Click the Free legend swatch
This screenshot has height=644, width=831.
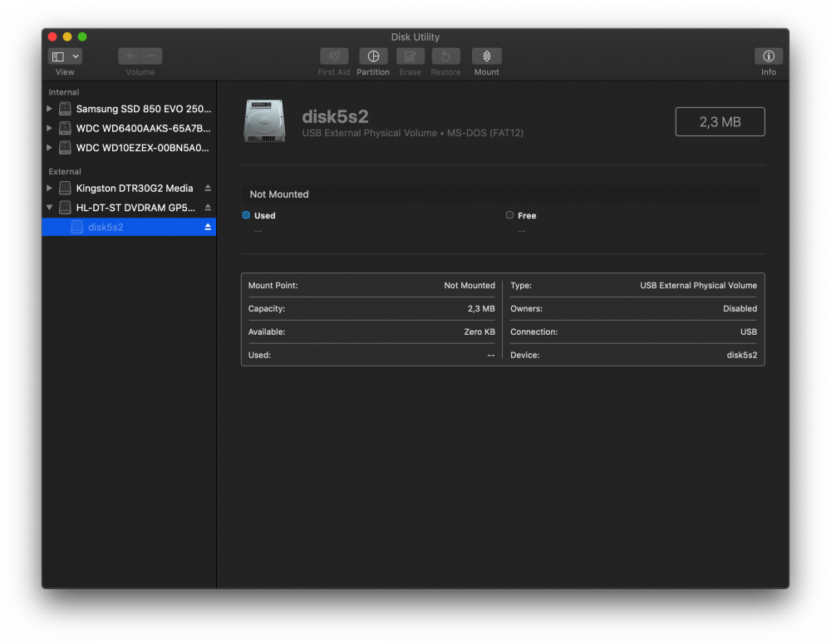[510, 215]
